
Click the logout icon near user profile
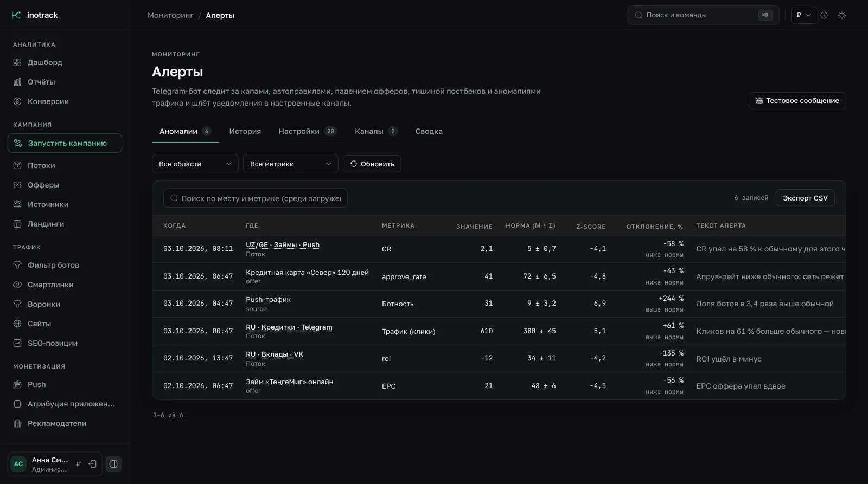click(92, 464)
